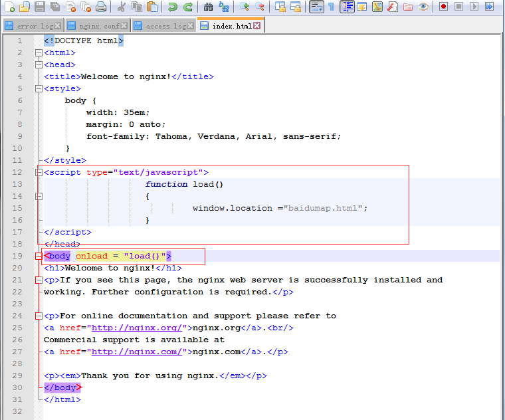
Task: Toggle synchronized horizontal scrolling
Action: (296, 7)
